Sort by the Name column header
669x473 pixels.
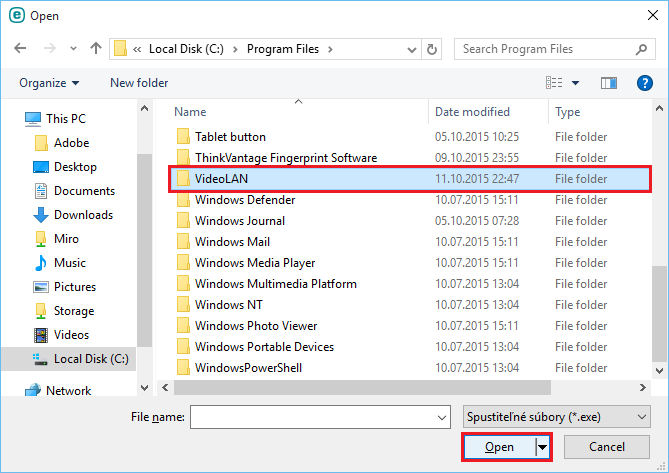tap(190, 112)
